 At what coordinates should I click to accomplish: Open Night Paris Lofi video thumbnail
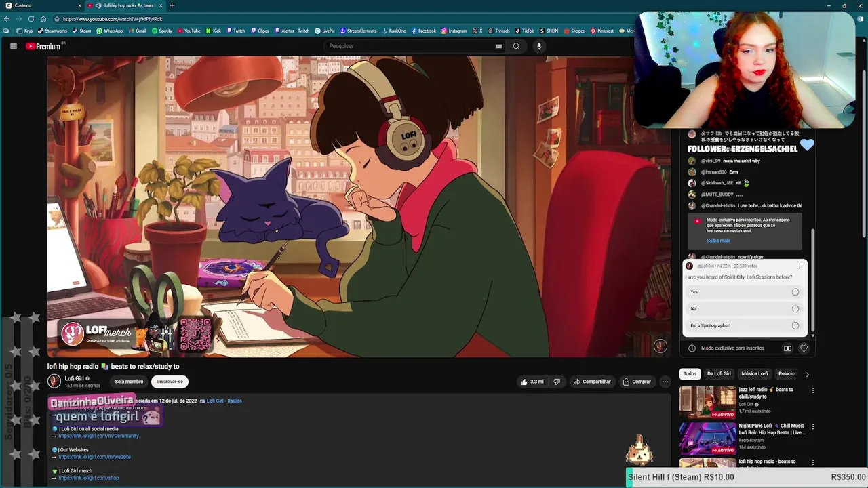(x=708, y=439)
